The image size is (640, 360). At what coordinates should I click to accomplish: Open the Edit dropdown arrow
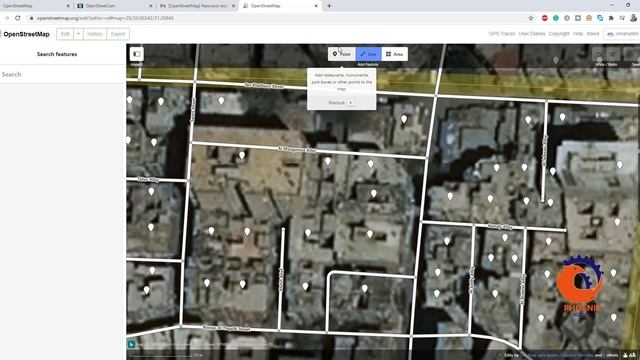(78, 34)
